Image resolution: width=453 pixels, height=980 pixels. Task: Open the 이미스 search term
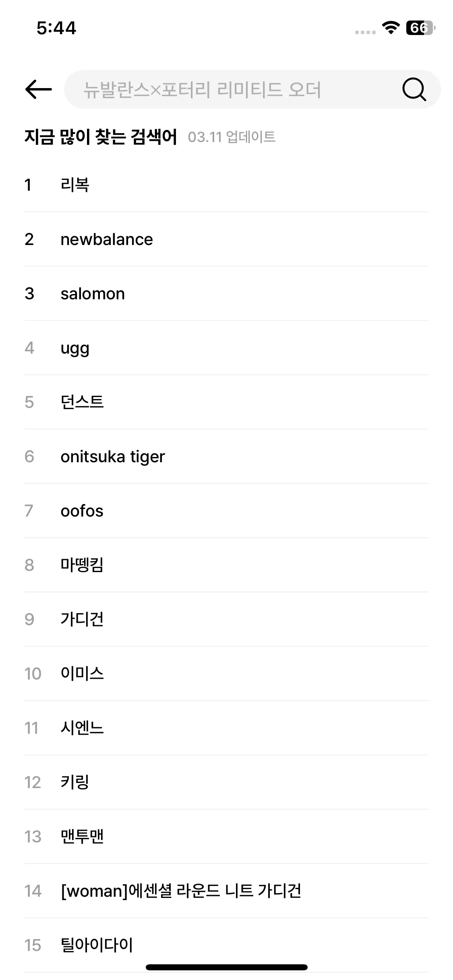click(x=226, y=674)
